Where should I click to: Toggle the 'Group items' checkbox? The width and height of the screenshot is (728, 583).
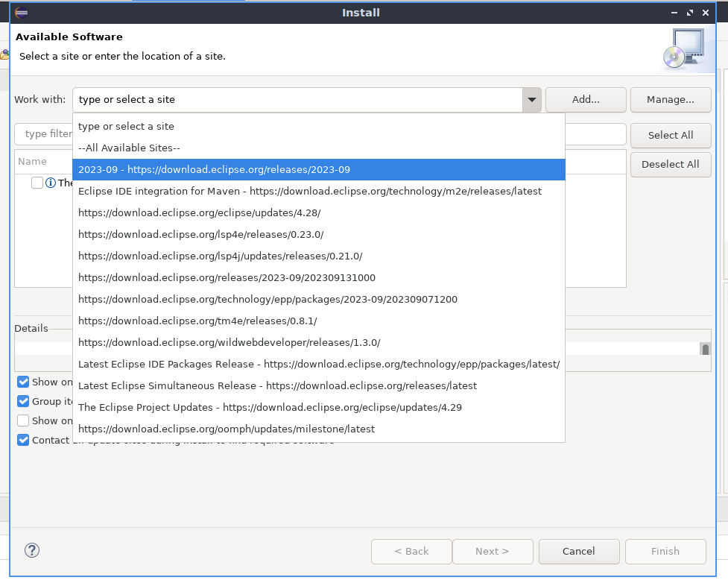(x=23, y=401)
